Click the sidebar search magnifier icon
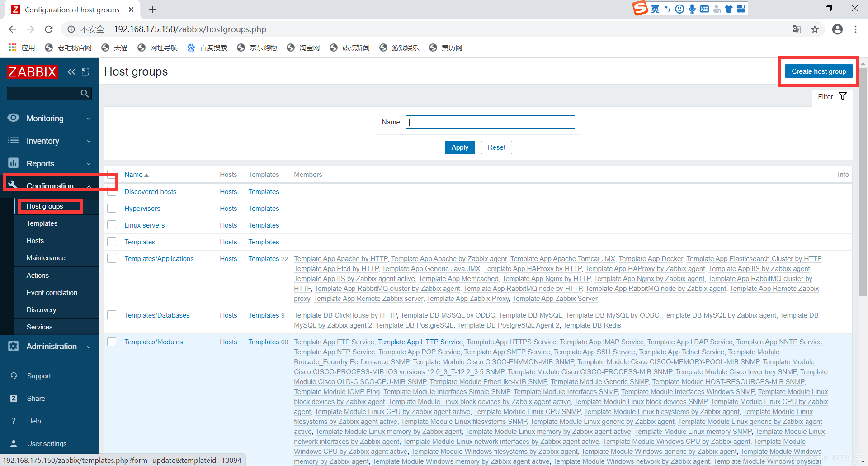This screenshot has height=466, width=868. point(85,94)
